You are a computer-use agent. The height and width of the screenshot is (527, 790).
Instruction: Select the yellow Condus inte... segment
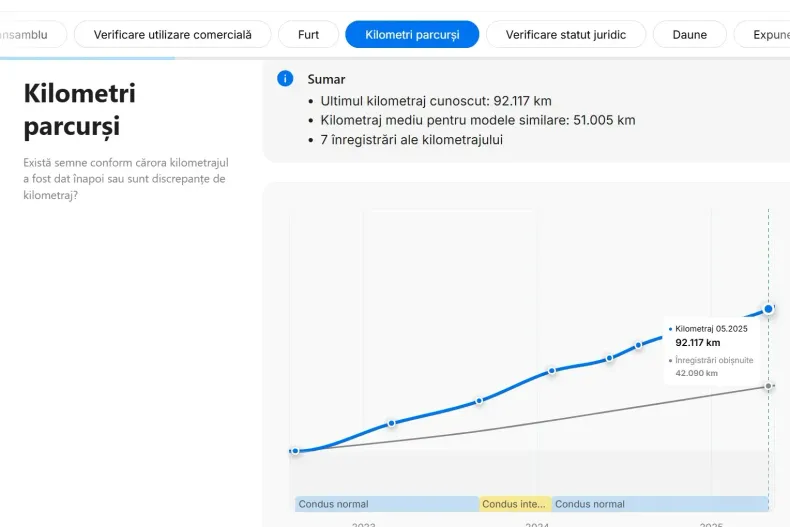pyautogui.click(x=514, y=504)
